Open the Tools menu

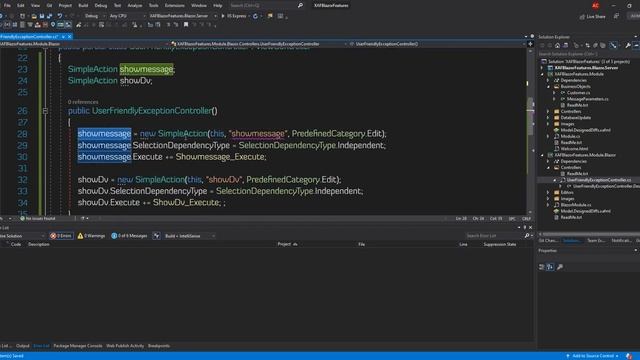tap(153, 5)
